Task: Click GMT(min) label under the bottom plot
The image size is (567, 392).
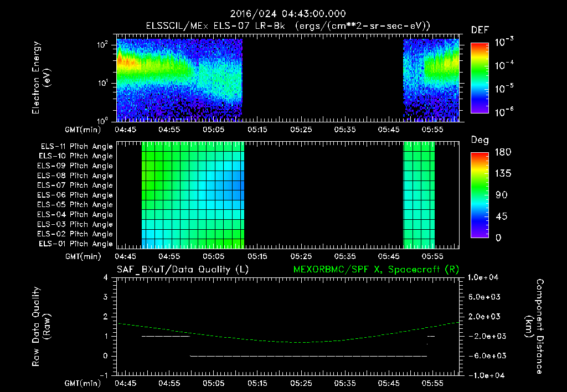Action: point(83,383)
